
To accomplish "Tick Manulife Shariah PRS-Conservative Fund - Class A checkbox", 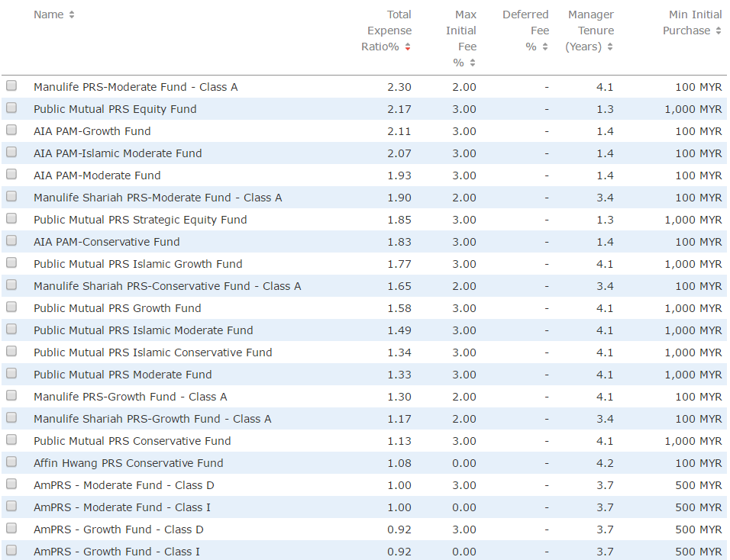I will coord(11,285).
